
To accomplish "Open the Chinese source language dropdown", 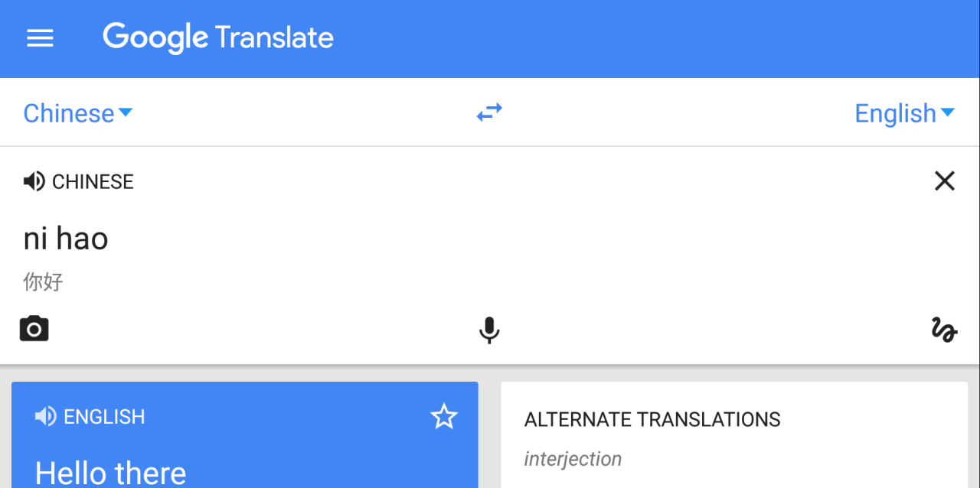I will [69, 113].
